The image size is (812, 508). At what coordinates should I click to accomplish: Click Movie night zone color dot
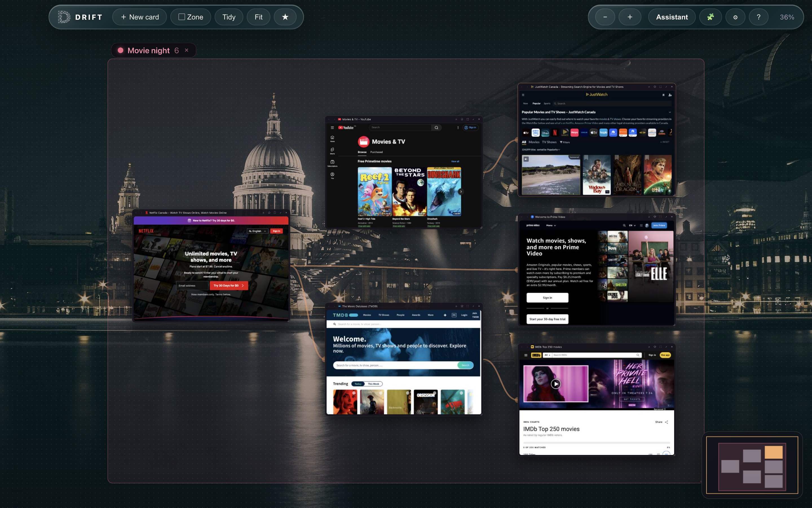click(120, 51)
